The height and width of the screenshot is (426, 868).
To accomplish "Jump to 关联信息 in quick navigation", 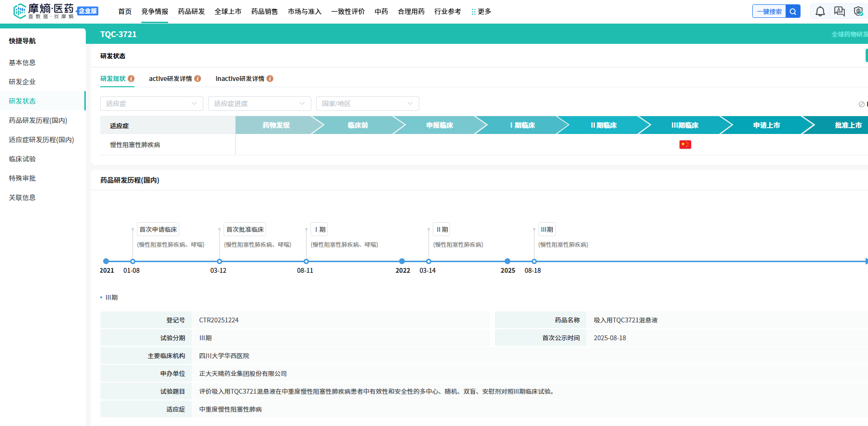I will [x=22, y=198].
